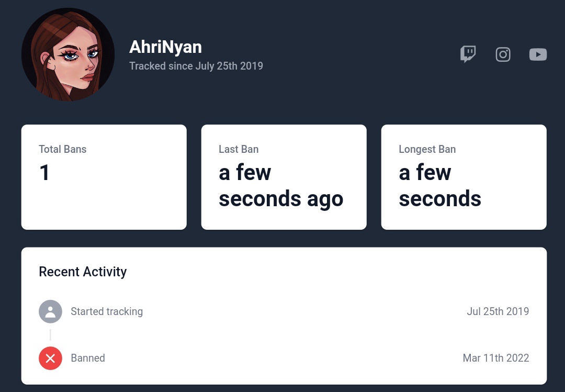
Task: Open the YouTube channel icon
Action: pos(538,54)
